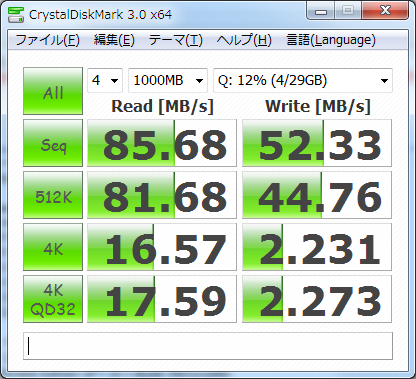416x379 pixels.
Task: Open the drive dropdown showing Q: 12% (4/29GB)
Action: [303, 80]
